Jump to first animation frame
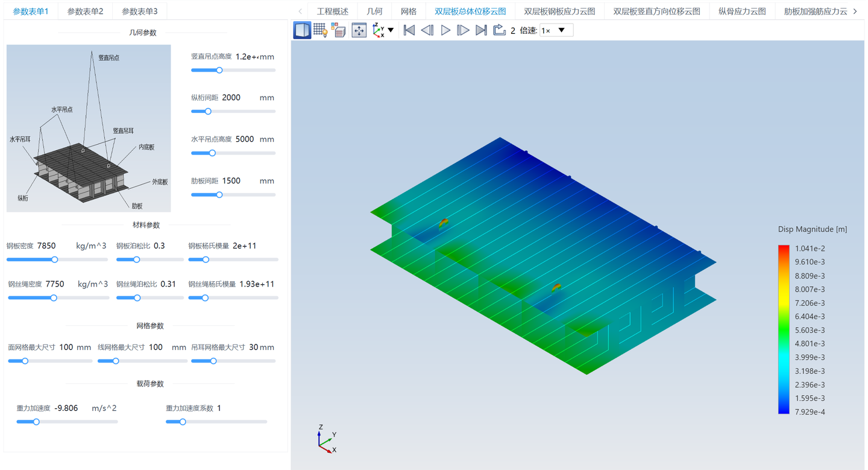The height and width of the screenshot is (470, 868). point(409,30)
